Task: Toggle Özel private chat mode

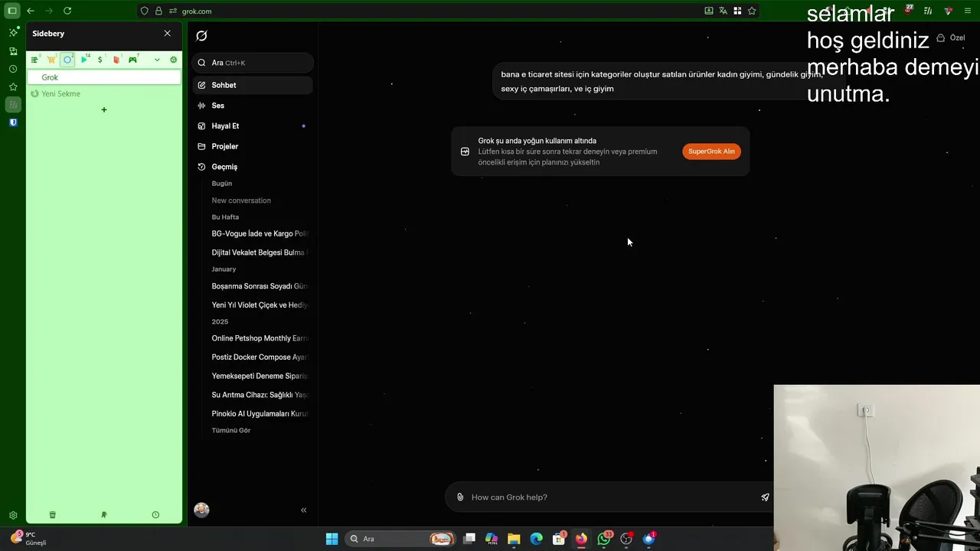Action: (951, 37)
